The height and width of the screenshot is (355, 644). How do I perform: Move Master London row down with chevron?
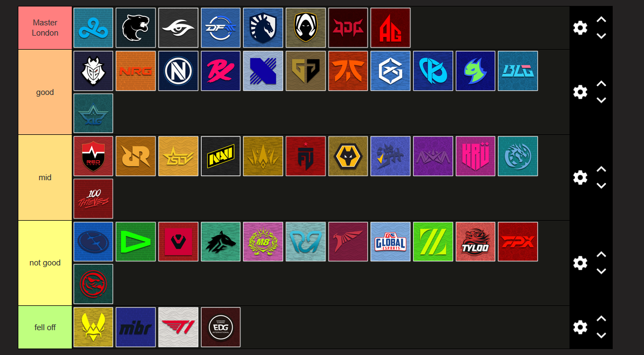pyautogui.click(x=601, y=36)
